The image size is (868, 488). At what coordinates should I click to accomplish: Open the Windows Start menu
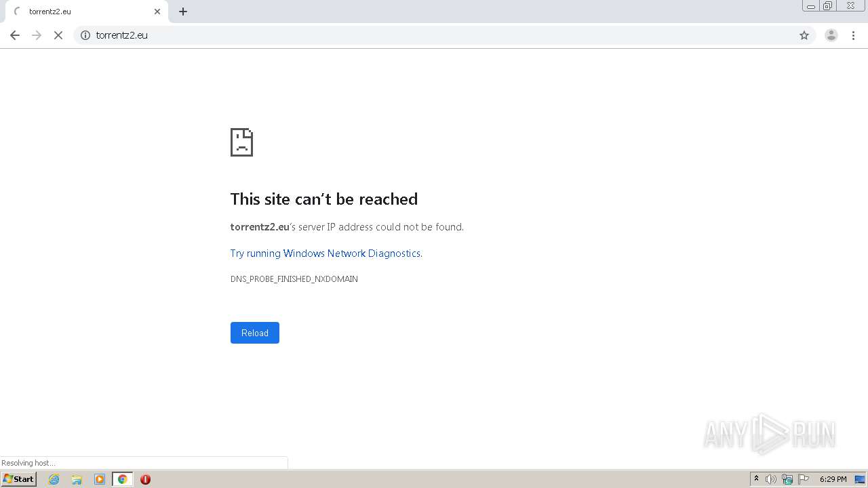click(x=19, y=479)
